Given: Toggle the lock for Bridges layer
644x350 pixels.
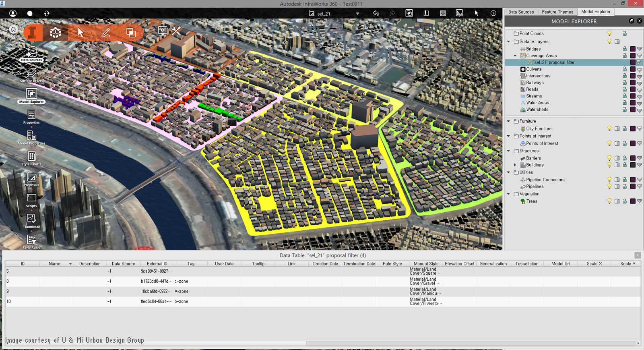Looking at the screenshot, I should [x=625, y=49].
